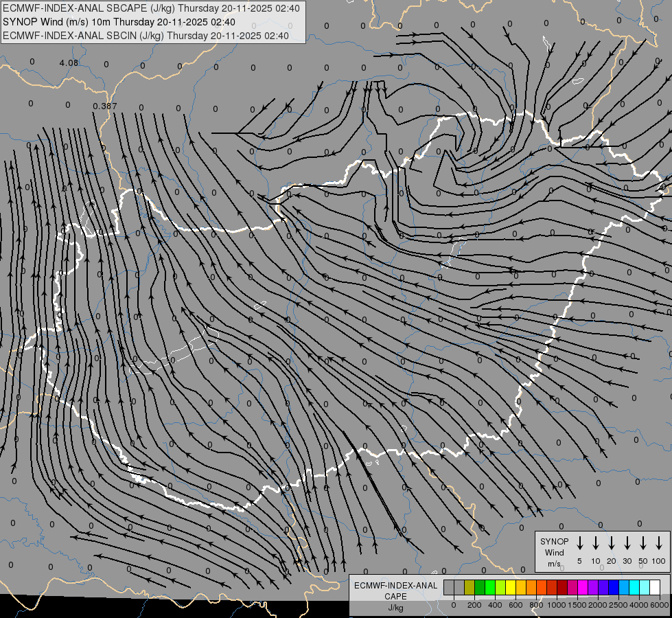The image size is (672, 618).
Task: Select the dark green CAPE legend swatch
Action: (x=480, y=587)
